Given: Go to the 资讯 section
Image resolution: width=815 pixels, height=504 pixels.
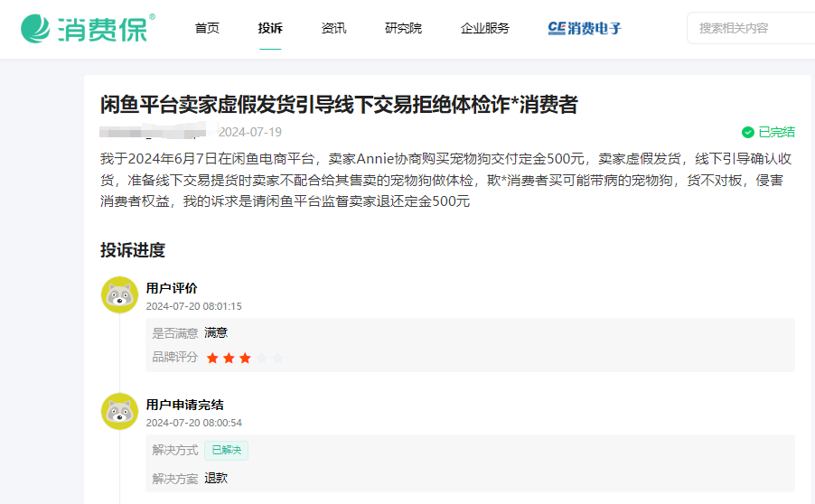Looking at the screenshot, I should [x=333, y=28].
